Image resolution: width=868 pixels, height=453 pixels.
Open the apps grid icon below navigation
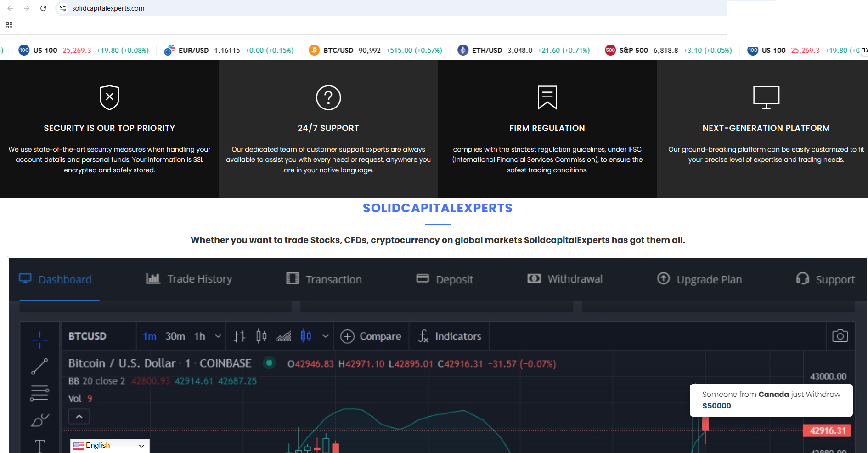click(x=9, y=25)
